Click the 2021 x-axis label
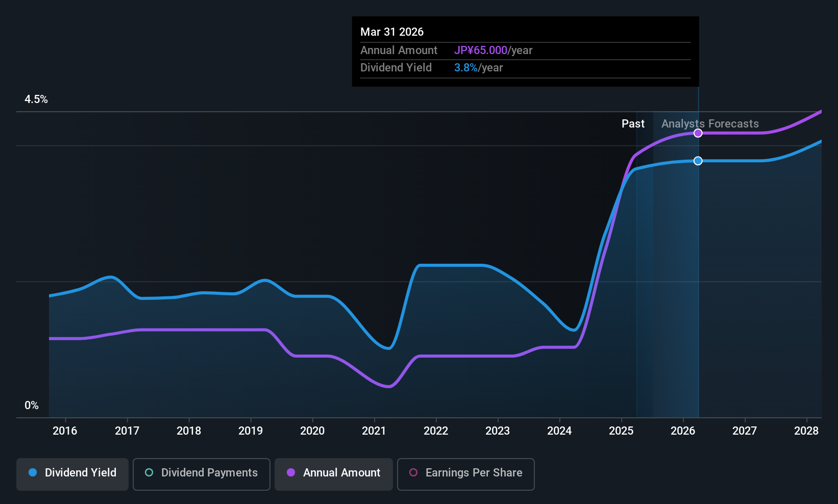This screenshot has height=504, width=838. pos(374,431)
